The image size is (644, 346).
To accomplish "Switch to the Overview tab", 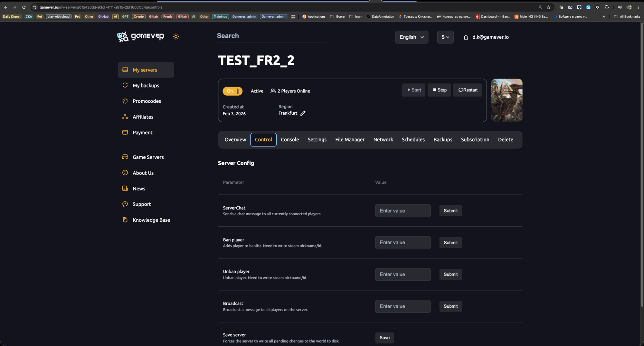I will tap(235, 140).
